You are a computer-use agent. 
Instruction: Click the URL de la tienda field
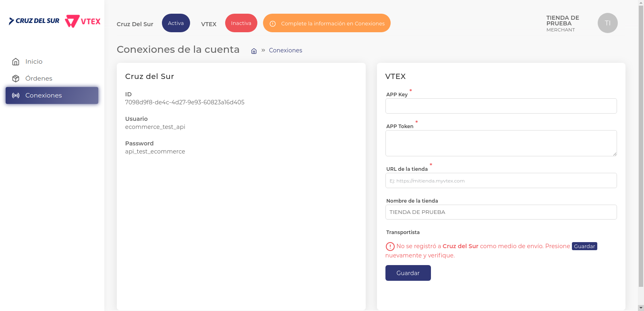click(501, 181)
